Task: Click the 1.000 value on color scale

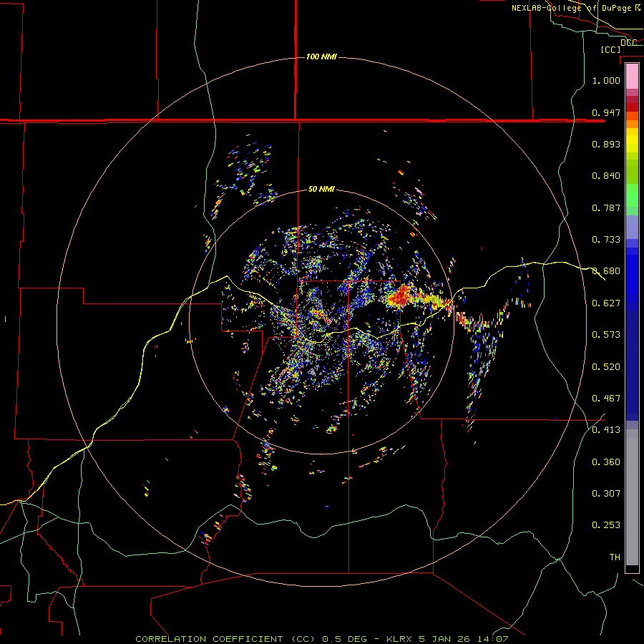Action: 606,80
